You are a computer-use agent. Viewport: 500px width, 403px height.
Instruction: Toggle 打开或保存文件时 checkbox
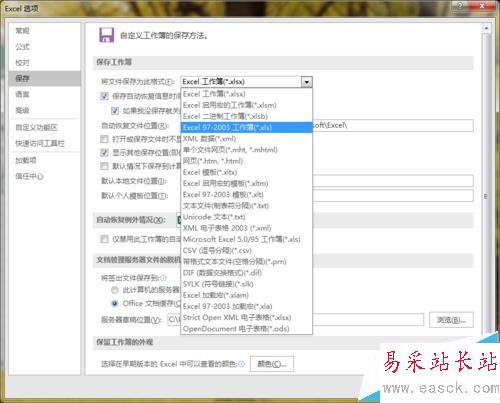104,139
